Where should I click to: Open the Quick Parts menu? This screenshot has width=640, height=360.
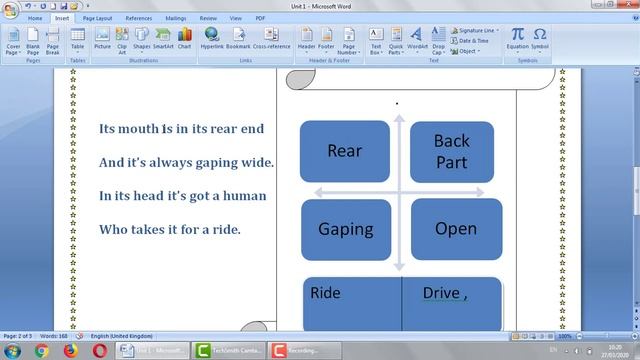(x=396, y=41)
